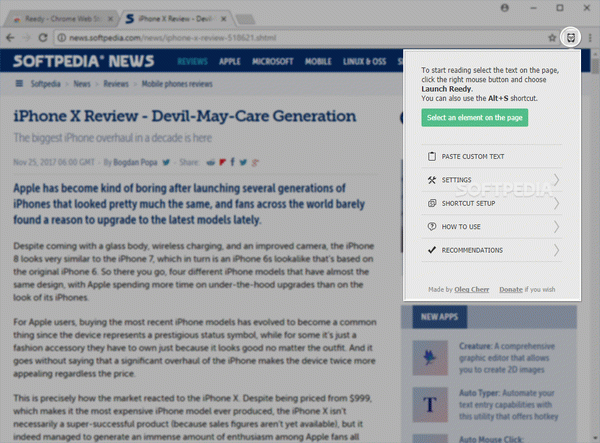Click the Creature app thumbnail
The image size is (600, 443).
[430, 358]
